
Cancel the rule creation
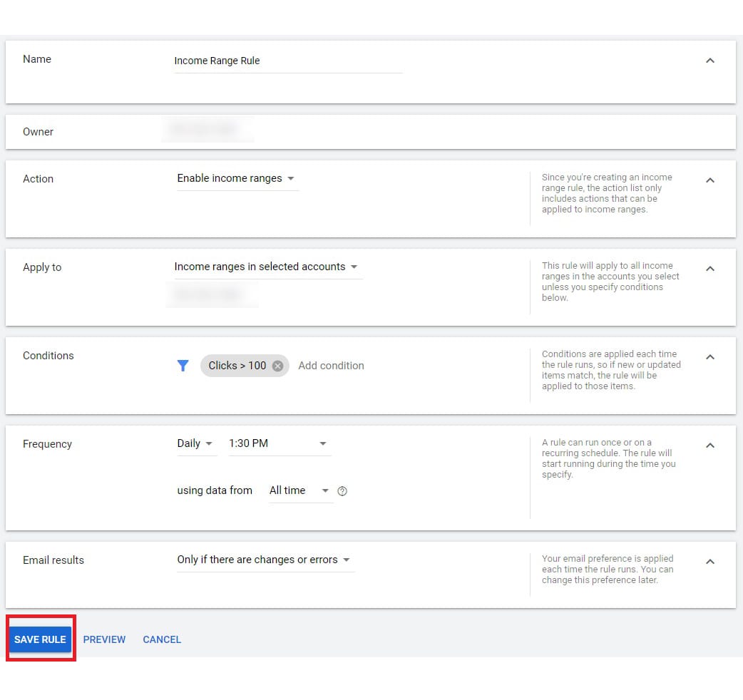[162, 639]
